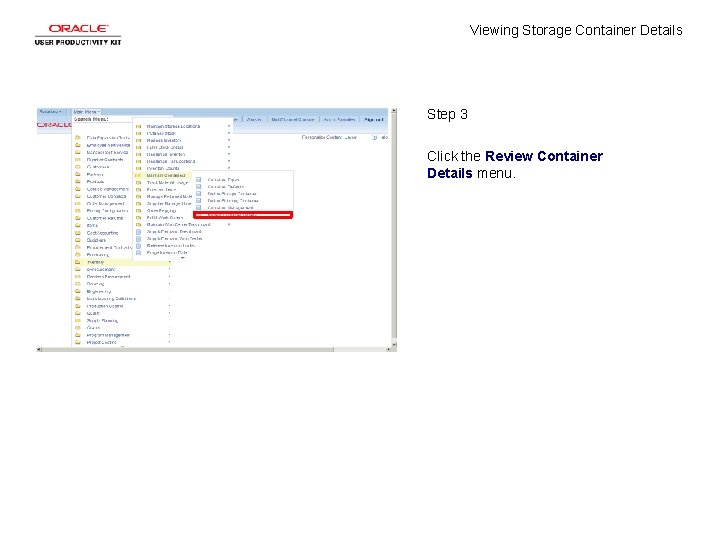Open the Maintain Containers submenu

(166, 175)
